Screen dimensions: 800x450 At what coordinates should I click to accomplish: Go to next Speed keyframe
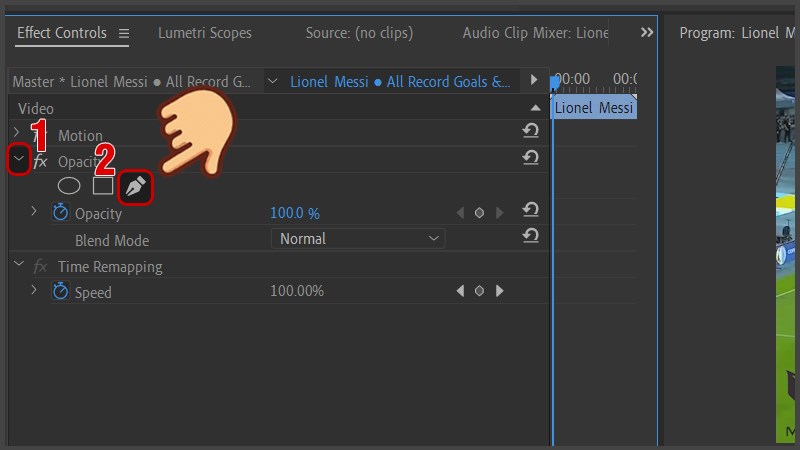pos(499,291)
